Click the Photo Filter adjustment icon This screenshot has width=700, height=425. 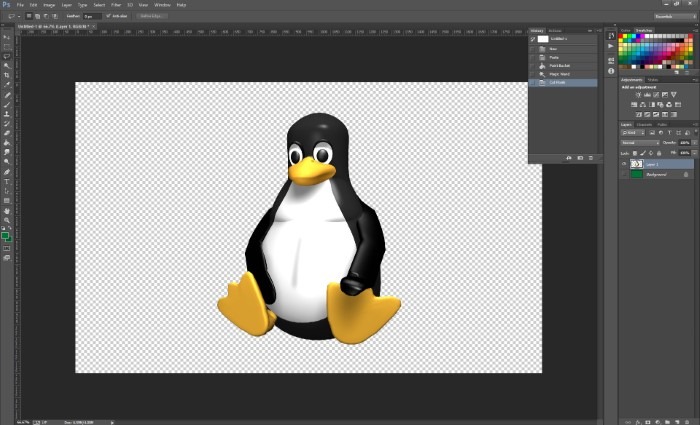(660, 104)
